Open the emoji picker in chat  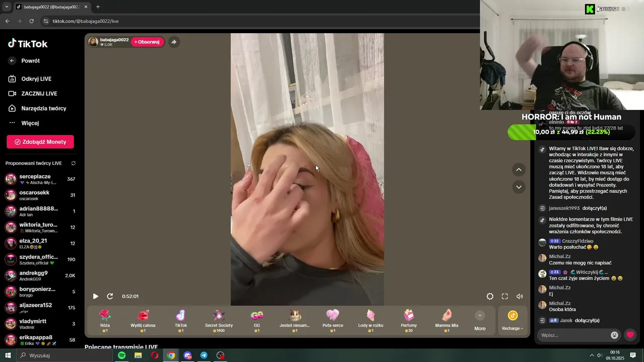(614, 335)
